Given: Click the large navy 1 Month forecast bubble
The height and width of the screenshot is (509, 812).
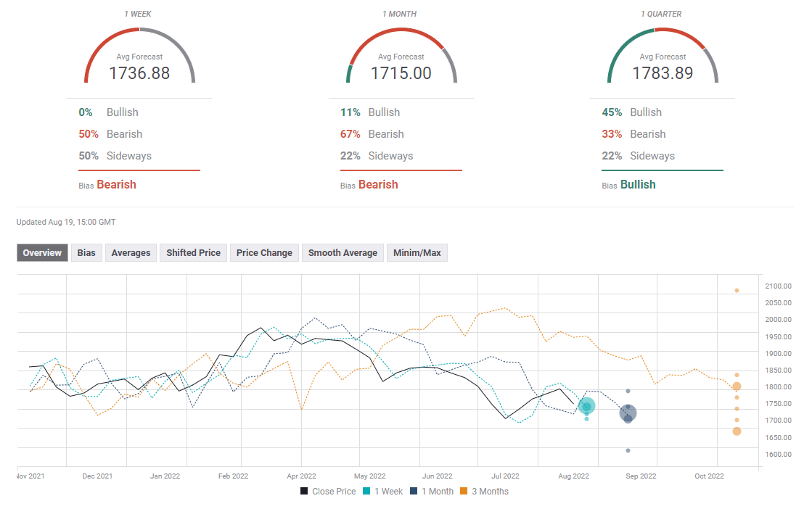Looking at the screenshot, I should (628, 413).
